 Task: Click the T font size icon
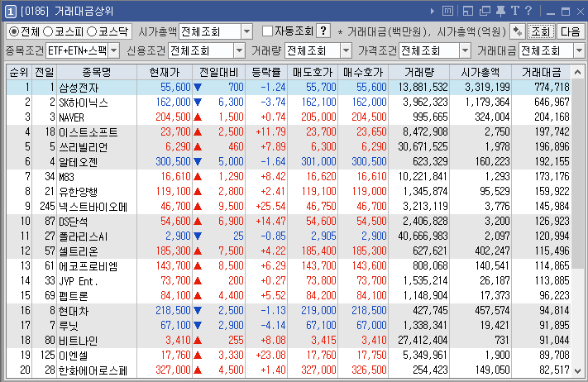[515, 11]
